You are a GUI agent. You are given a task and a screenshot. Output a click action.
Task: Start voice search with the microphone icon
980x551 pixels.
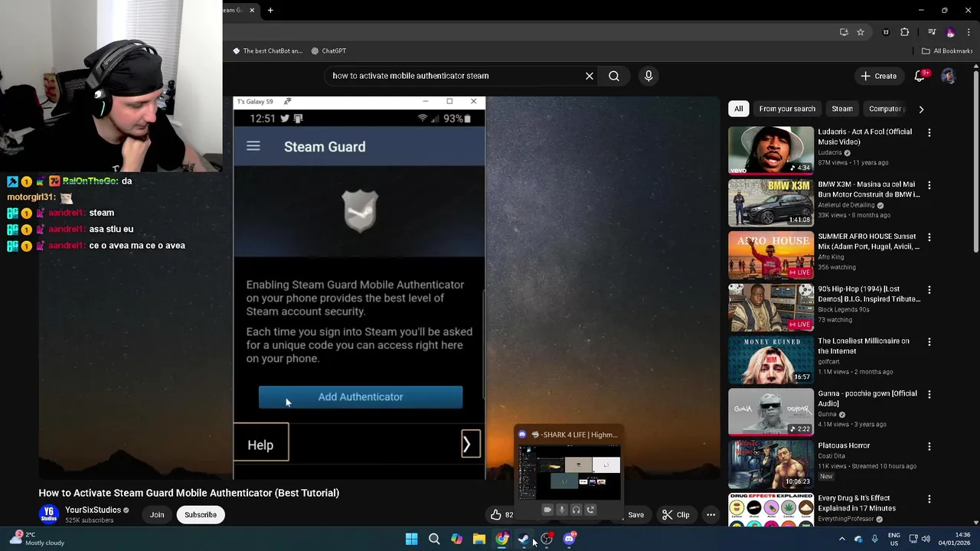coord(648,76)
